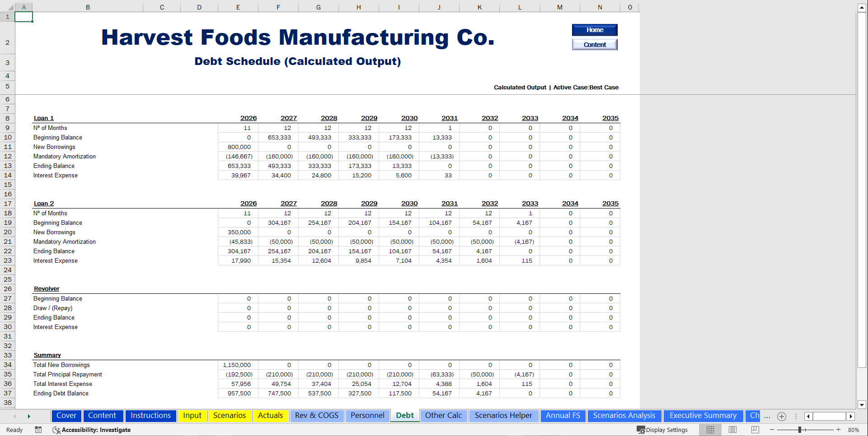Switch to the Scenarios Analysis sheet
Viewport: 868px width, 436px height.
click(624, 416)
